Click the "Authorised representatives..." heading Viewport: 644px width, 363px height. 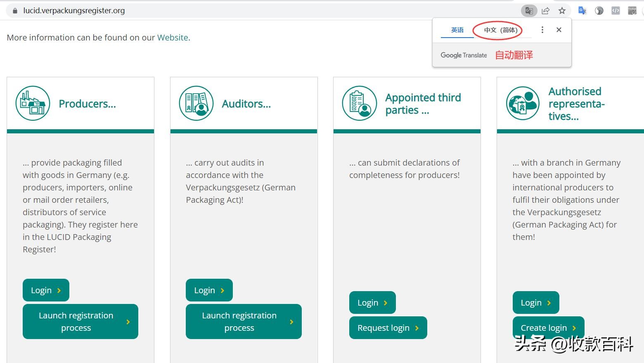click(577, 104)
